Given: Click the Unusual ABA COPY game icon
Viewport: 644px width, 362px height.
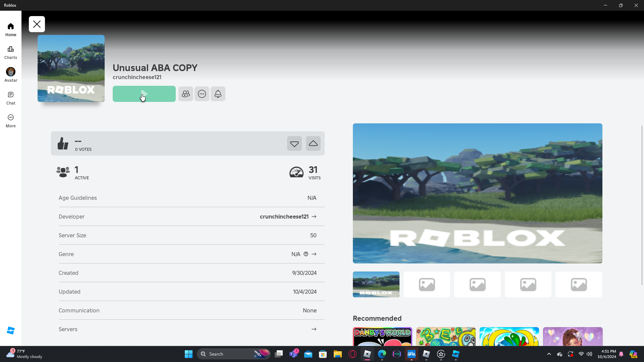Looking at the screenshot, I should (71, 68).
